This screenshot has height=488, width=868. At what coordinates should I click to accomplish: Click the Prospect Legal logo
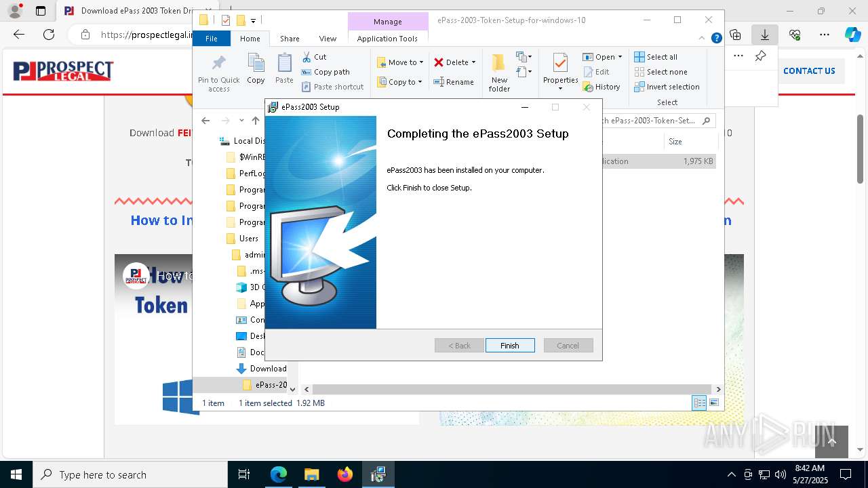(63, 70)
